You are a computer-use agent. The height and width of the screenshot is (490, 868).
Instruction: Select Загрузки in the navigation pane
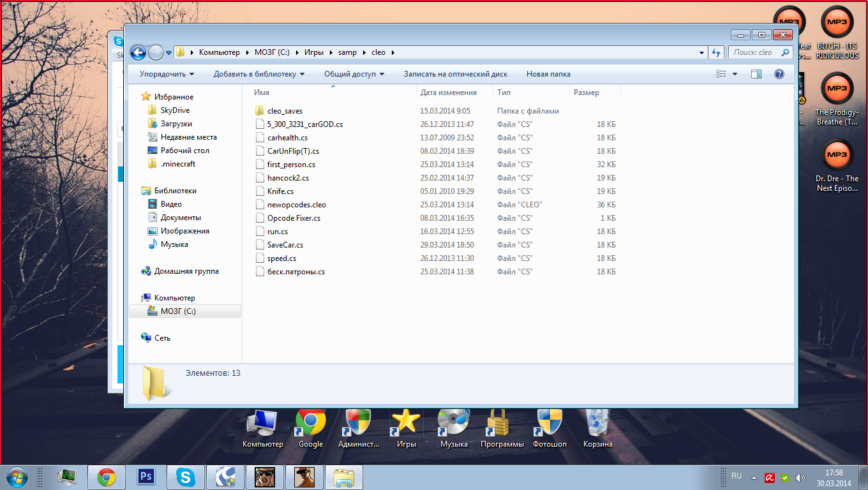coord(176,124)
